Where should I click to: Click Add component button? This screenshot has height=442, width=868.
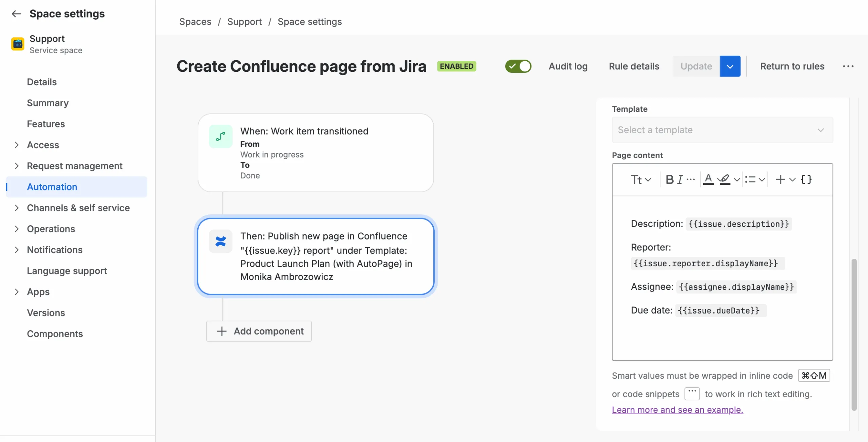259,331
